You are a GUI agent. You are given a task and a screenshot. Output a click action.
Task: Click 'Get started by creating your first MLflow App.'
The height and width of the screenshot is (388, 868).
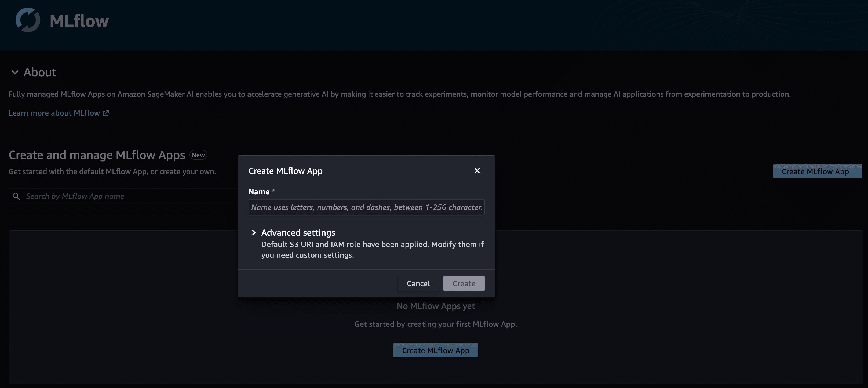436,324
